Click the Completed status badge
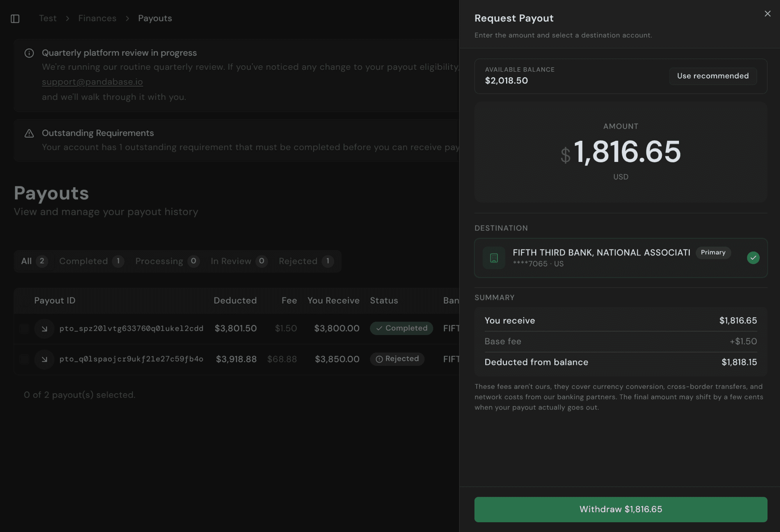Screen dimensions: 780x532 point(401,328)
